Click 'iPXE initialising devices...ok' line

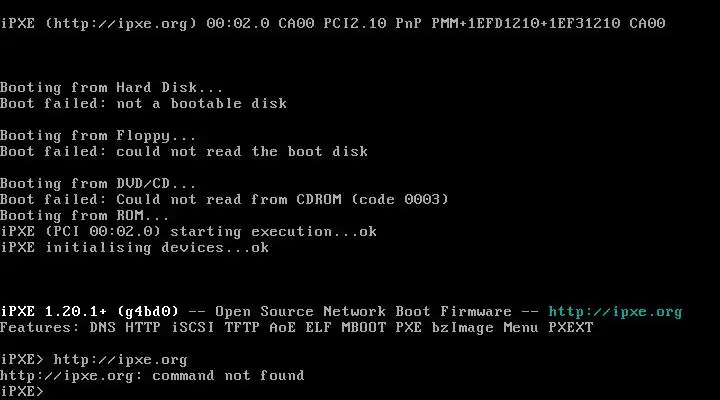(135, 248)
